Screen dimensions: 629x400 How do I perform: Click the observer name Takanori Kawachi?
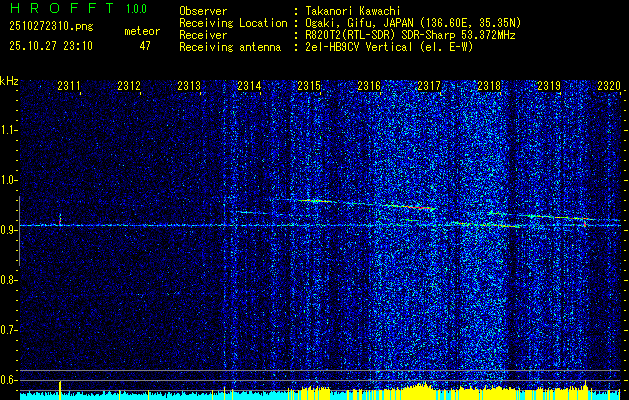353,11
